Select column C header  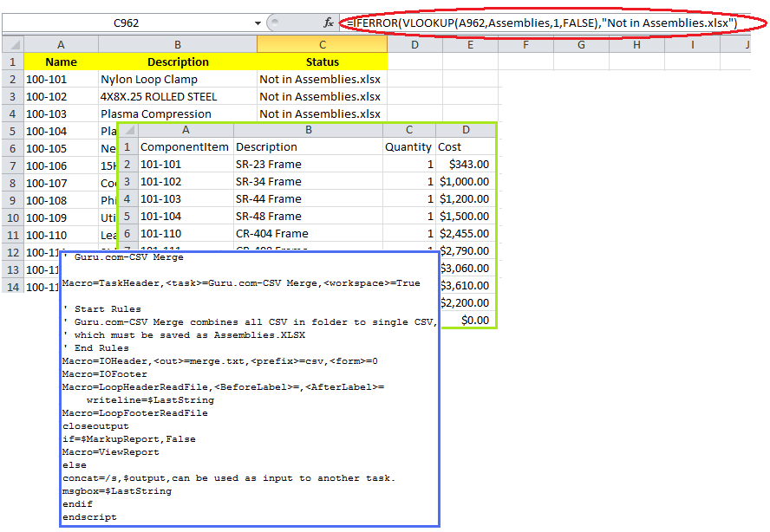point(322,43)
